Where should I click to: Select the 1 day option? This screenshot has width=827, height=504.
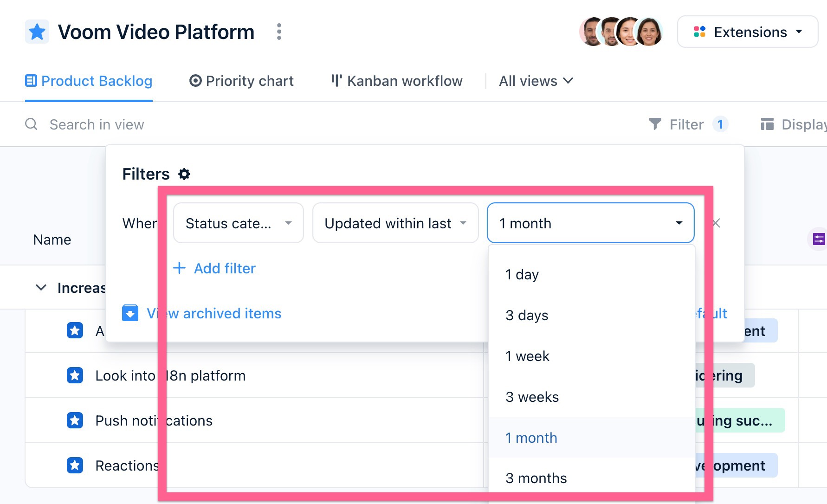pos(592,274)
